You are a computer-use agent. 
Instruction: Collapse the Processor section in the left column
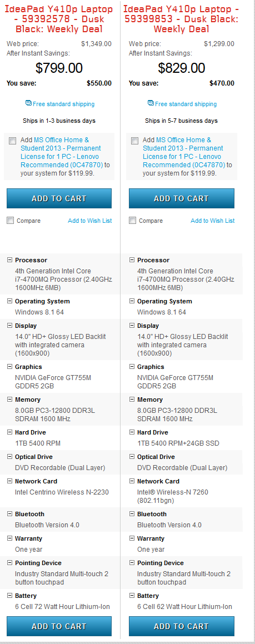pyautogui.click(x=10, y=259)
